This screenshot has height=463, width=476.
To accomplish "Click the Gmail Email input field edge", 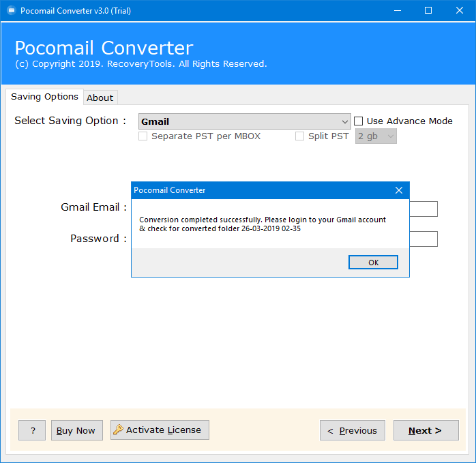I will (x=423, y=209).
